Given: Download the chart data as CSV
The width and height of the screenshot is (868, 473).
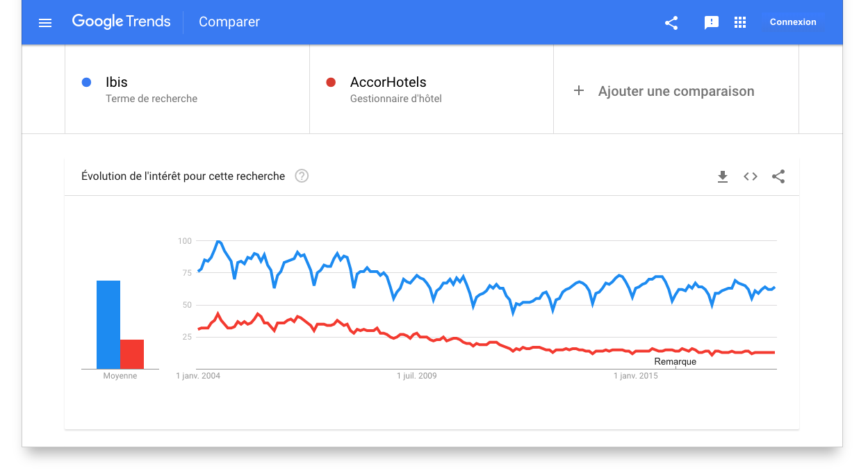Looking at the screenshot, I should (723, 176).
